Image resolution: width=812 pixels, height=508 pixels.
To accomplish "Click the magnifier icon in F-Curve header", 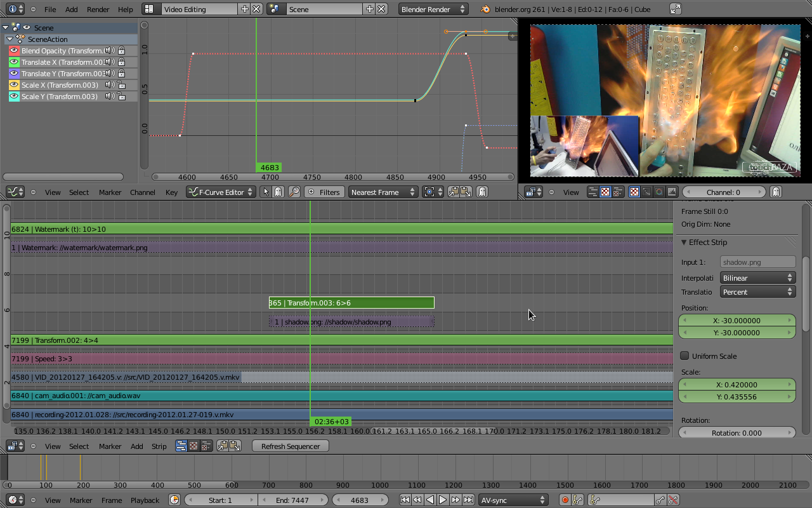I will click(x=294, y=192).
